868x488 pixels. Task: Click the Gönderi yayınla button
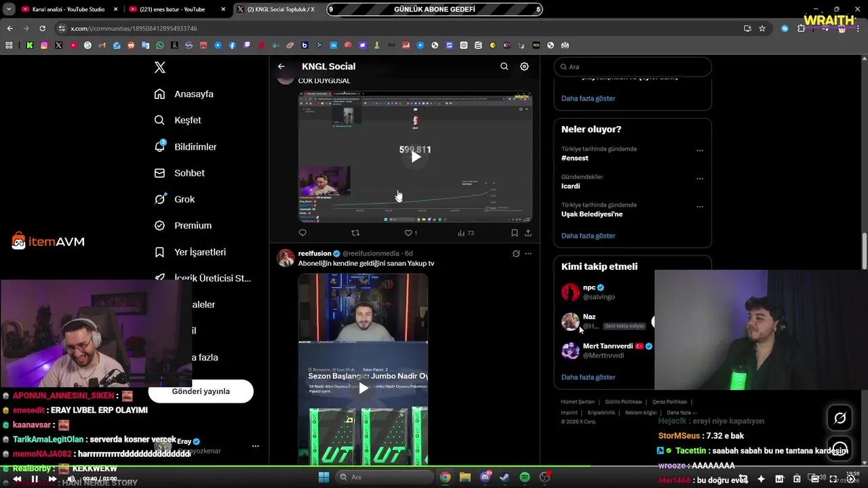[x=201, y=391]
